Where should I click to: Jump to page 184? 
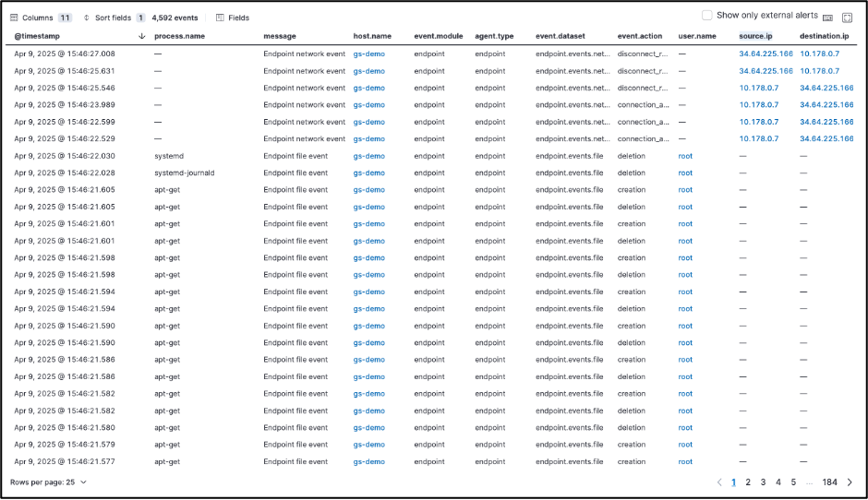point(829,482)
